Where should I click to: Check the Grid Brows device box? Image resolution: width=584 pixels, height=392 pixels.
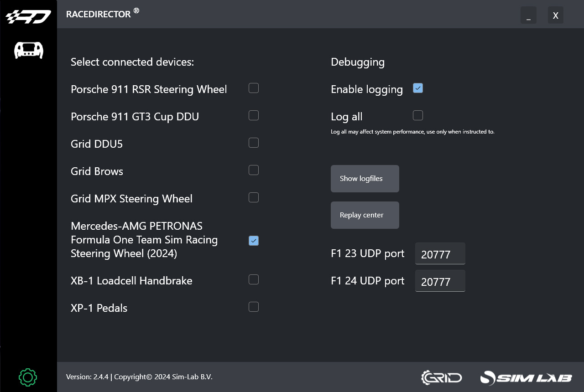(x=254, y=170)
